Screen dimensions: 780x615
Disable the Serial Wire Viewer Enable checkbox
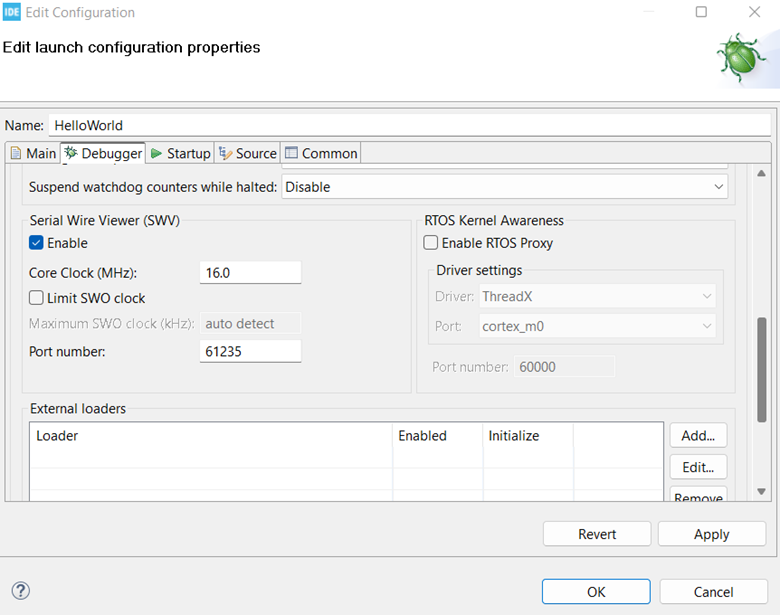coord(37,243)
